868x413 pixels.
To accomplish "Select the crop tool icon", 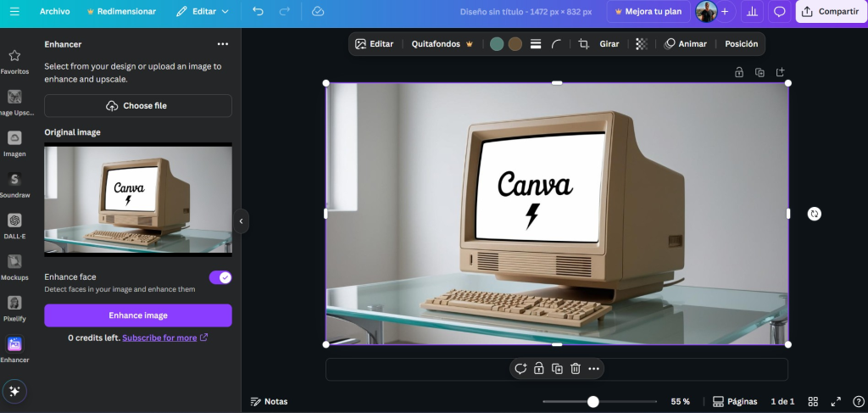I will pos(583,44).
